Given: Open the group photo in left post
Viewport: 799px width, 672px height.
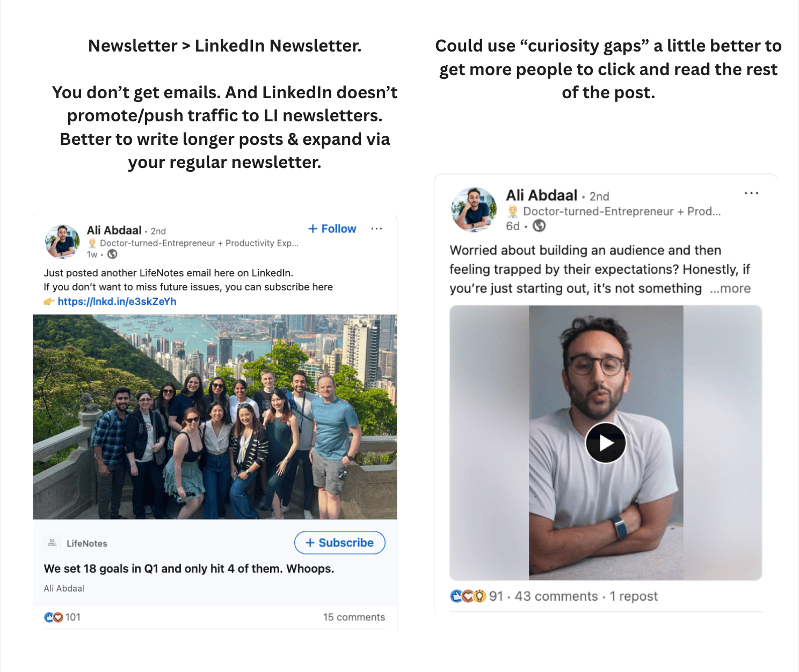Looking at the screenshot, I should click(215, 417).
